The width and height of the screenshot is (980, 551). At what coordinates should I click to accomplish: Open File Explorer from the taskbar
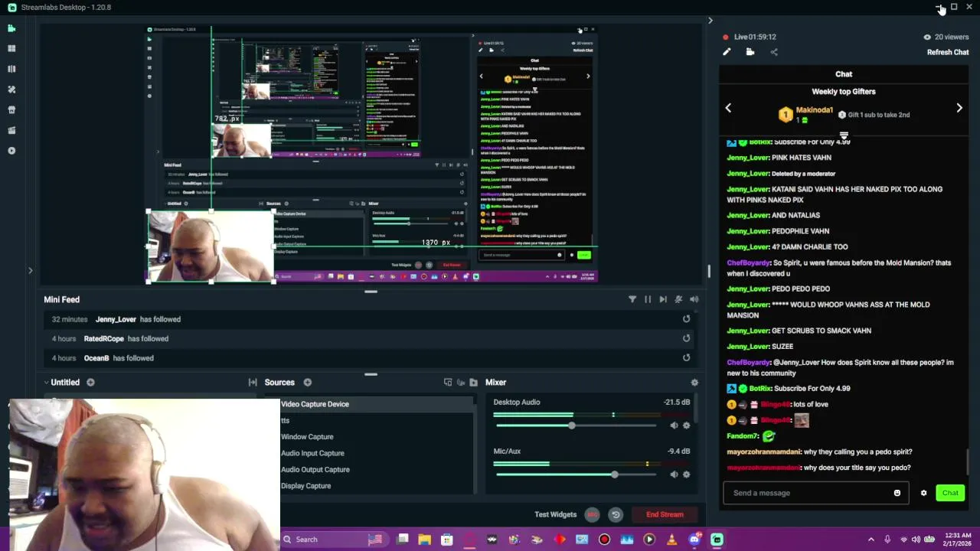(x=424, y=540)
